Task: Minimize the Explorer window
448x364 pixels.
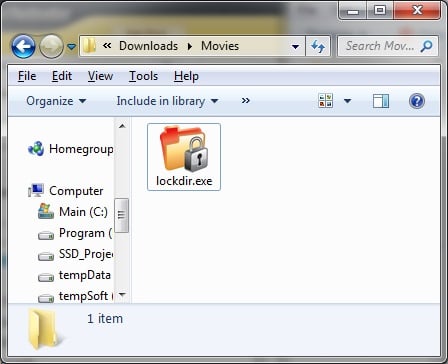Action: click(x=353, y=10)
